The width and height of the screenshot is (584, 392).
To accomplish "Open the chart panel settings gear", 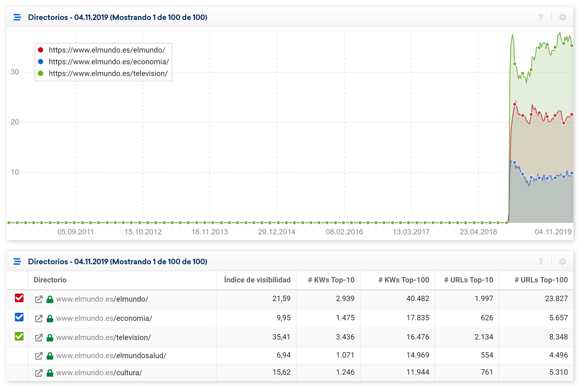I will [563, 17].
